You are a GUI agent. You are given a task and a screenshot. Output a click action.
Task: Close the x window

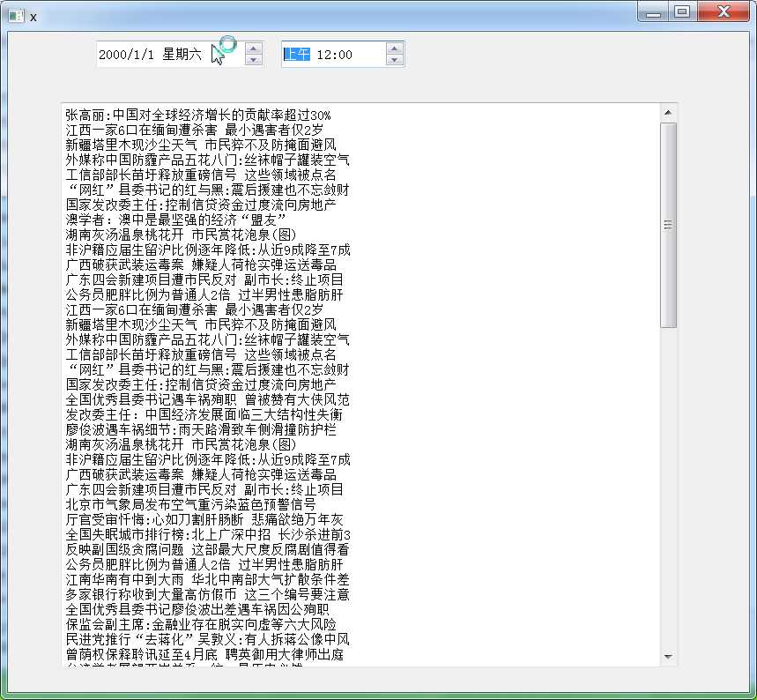tap(723, 11)
